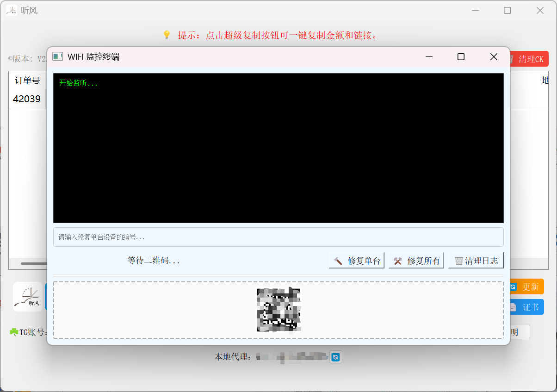Screen dimensions: 557x392
Task: Select the order row 42039
Action: (x=27, y=99)
